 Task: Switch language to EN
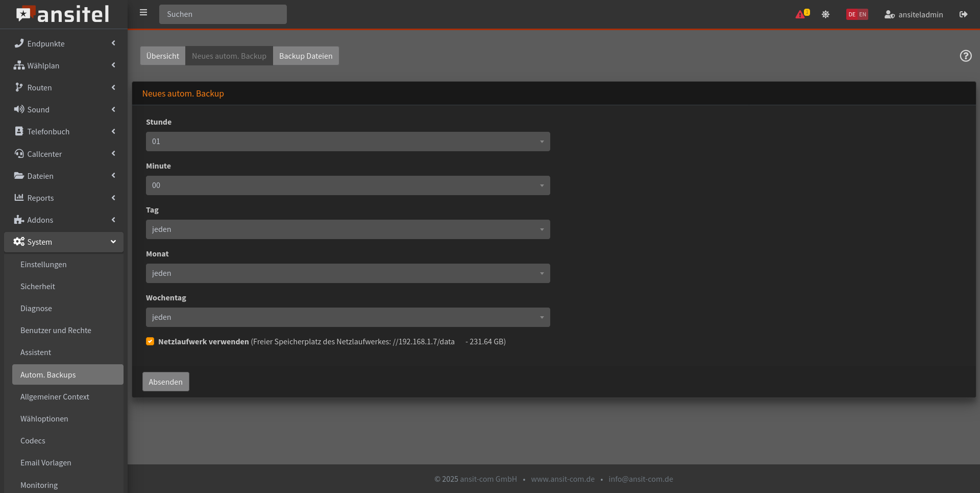point(863,14)
